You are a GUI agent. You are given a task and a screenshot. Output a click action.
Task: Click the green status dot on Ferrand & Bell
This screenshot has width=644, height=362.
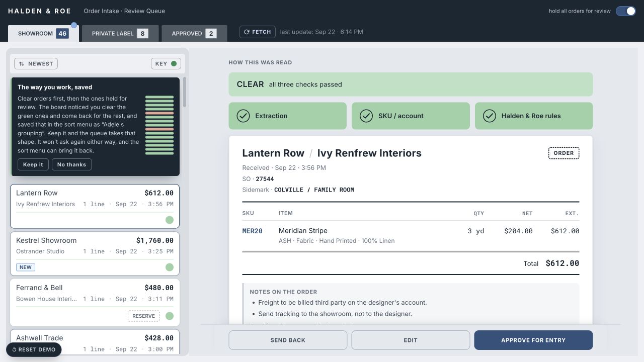click(170, 316)
